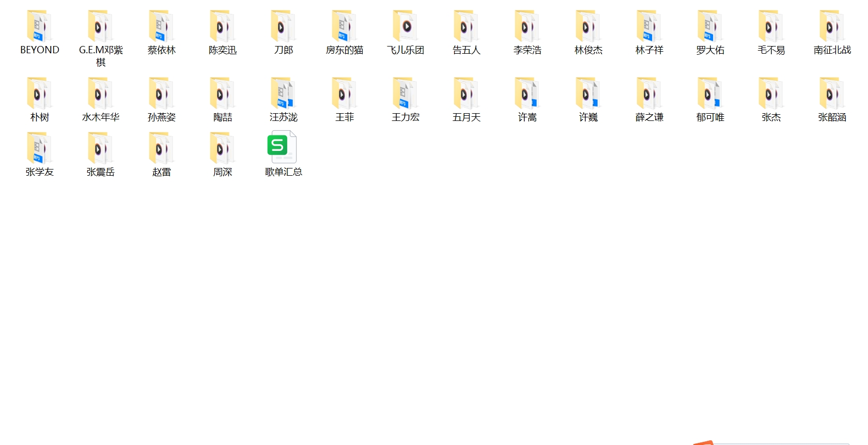This screenshot has width=868, height=445.
Task: Click the 汪苏泷 folder icon
Action: tap(284, 94)
